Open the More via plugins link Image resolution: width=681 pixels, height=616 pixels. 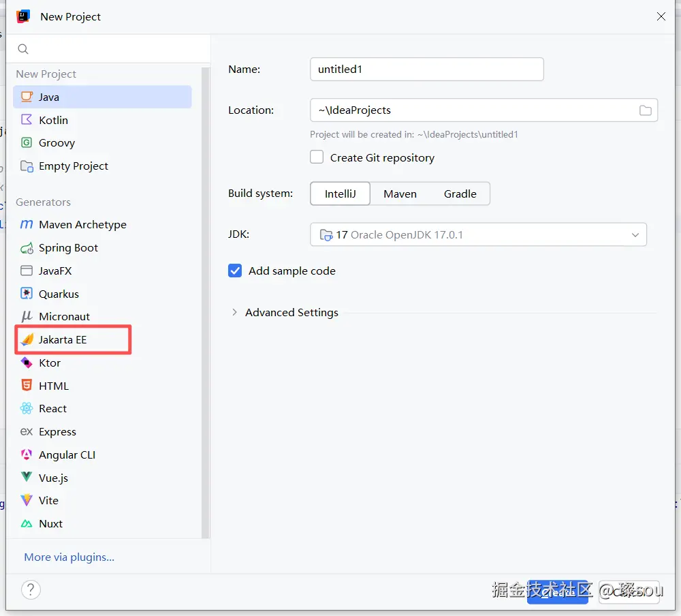pos(69,557)
